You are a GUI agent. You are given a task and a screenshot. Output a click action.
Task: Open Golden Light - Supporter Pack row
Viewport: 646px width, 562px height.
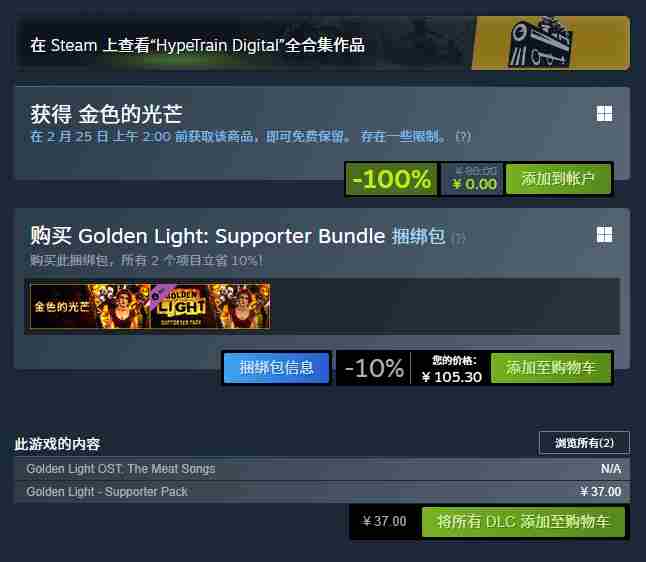tap(323, 492)
